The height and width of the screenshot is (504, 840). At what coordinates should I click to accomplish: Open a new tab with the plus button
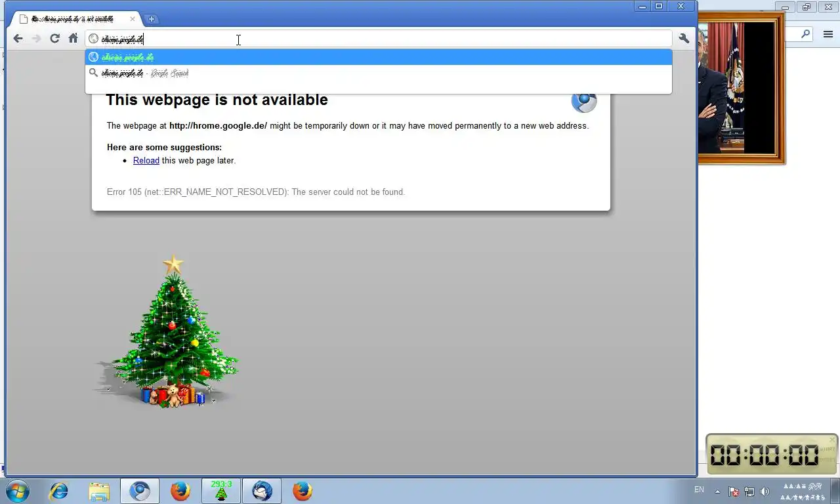[151, 19]
